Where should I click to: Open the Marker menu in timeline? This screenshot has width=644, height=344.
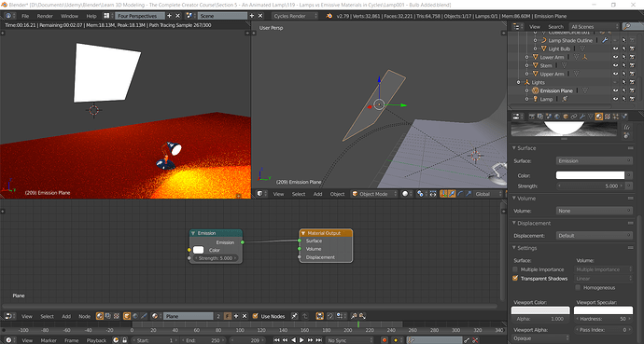pyautogui.click(x=49, y=340)
